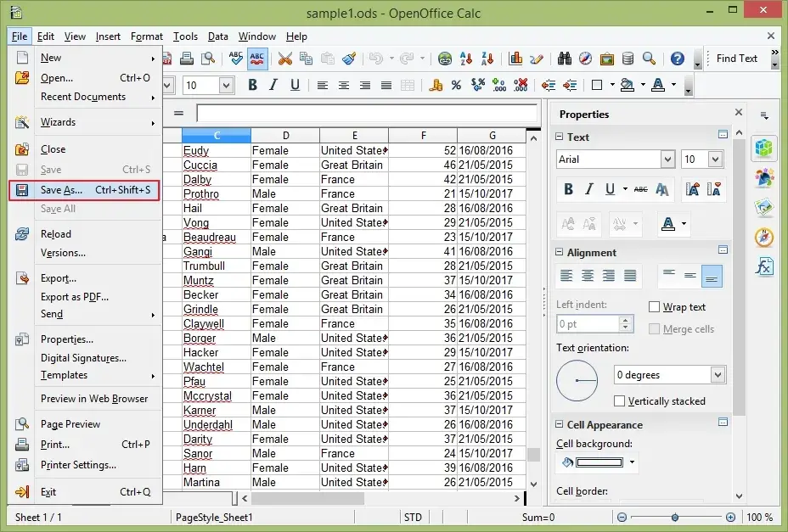Open the toolbar font size dropdown
This screenshot has width=788, height=532.
(226, 86)
